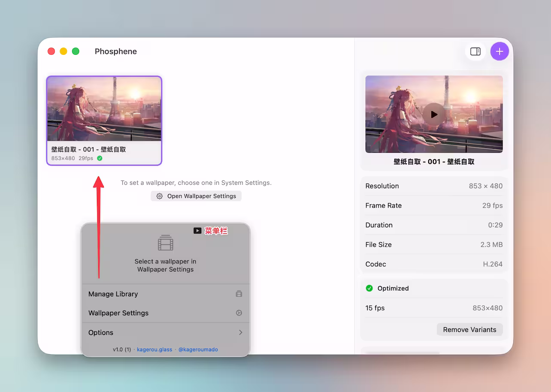Click the 29fps label on the wallpaper card
Image resolution: width=551 pixels, height=392 pixels.
click(86, 158)
